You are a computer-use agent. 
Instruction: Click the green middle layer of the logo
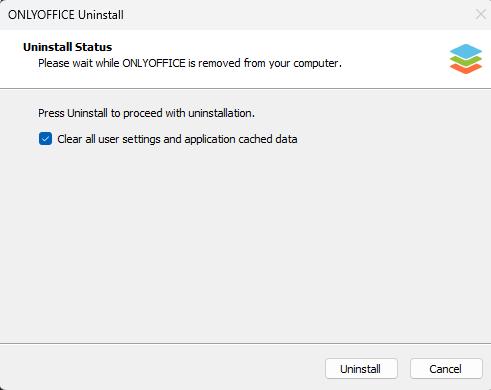[x=466, y=61]
